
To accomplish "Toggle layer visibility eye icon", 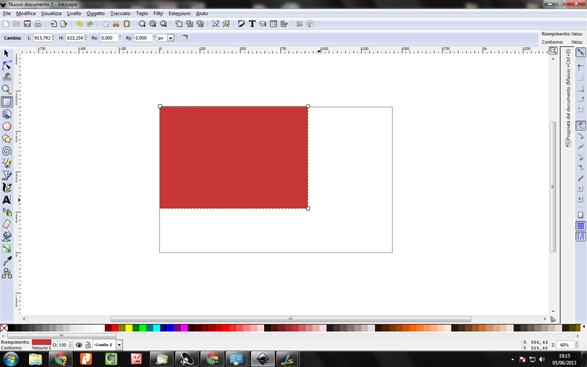I will point(79,345).
